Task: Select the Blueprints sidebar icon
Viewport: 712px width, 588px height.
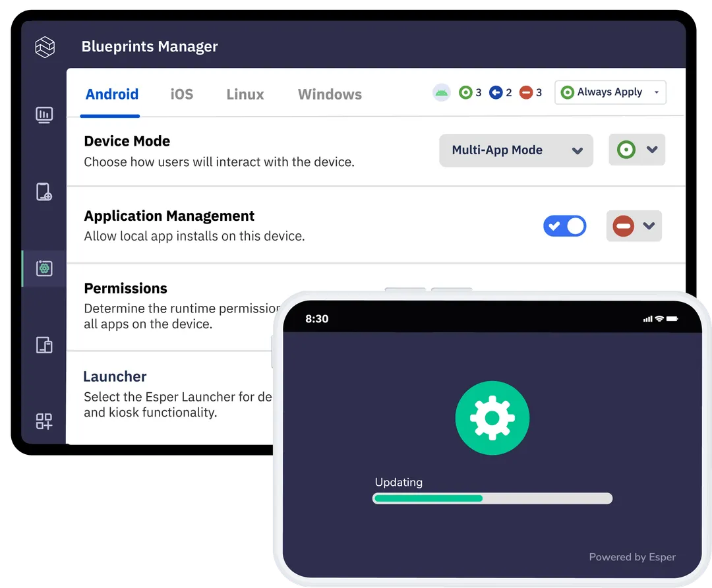Action: point(44,268)
